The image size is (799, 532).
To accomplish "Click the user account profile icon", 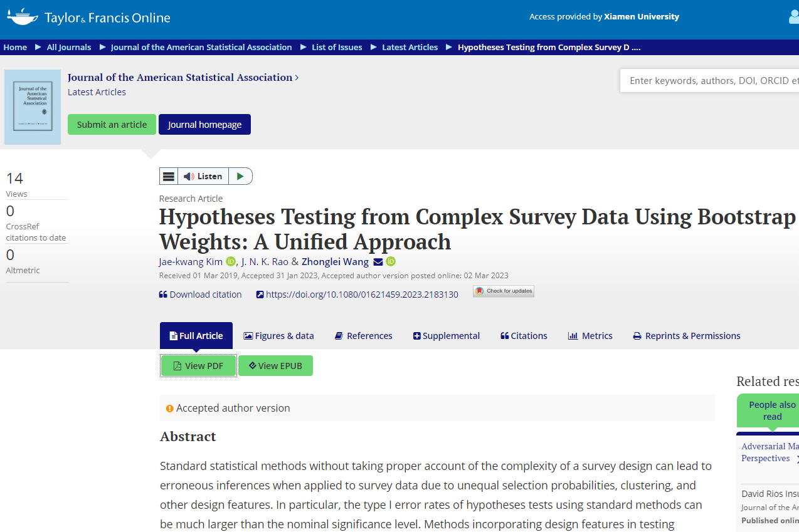I will point(793,18).
